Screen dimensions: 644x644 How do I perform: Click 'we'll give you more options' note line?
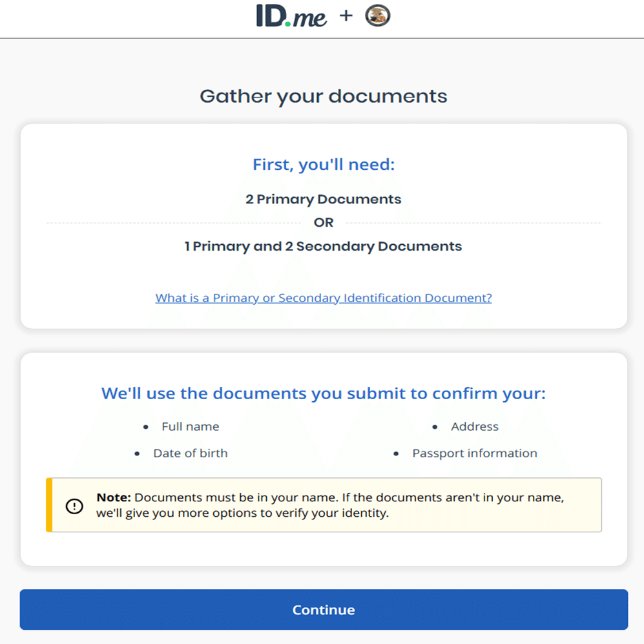242,515
